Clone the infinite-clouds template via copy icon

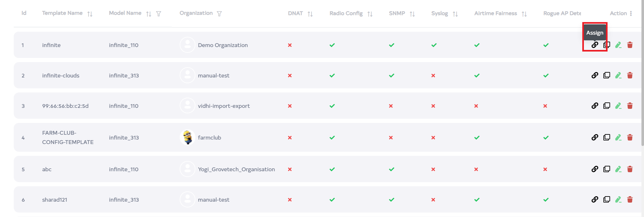[606, 76]
